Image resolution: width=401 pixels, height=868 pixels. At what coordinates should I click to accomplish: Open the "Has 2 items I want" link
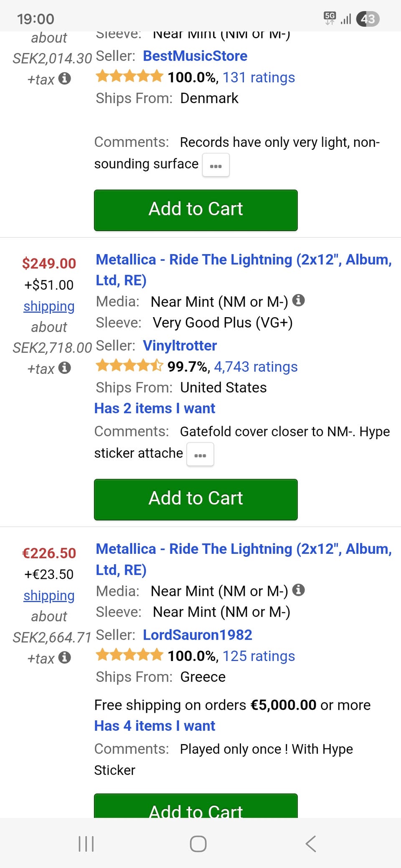click(155, 408)
